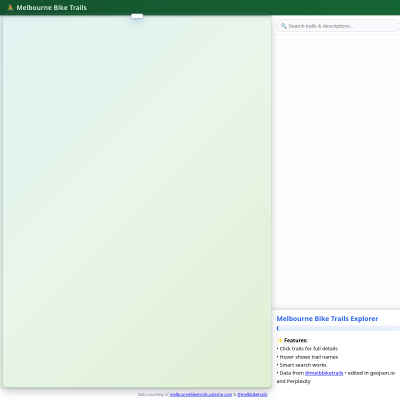400x400 pixels.
Task: Click the 'Hover shows trail names' bullet
Action: tap(307, 357)
